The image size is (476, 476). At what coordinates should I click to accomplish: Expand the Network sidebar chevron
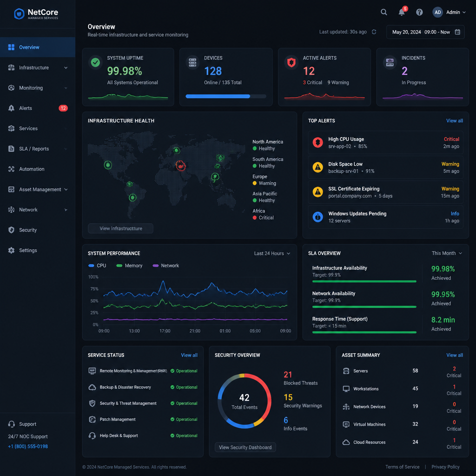pyautogui.click(x=66, y=210)
